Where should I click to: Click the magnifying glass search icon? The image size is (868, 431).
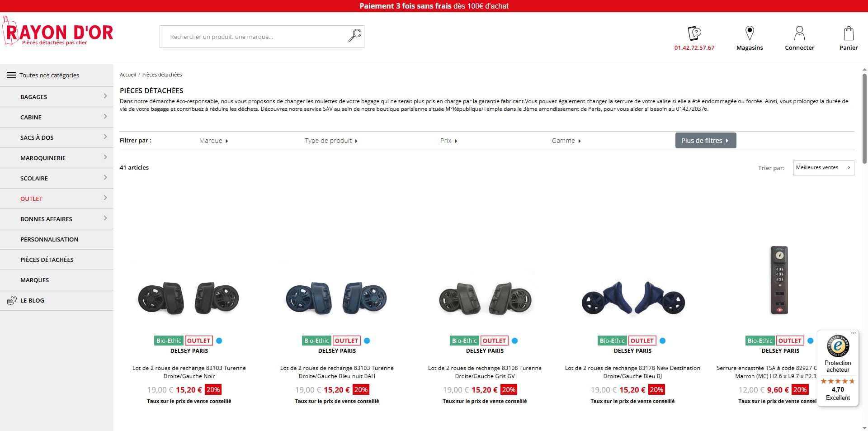tap(355, 35)
